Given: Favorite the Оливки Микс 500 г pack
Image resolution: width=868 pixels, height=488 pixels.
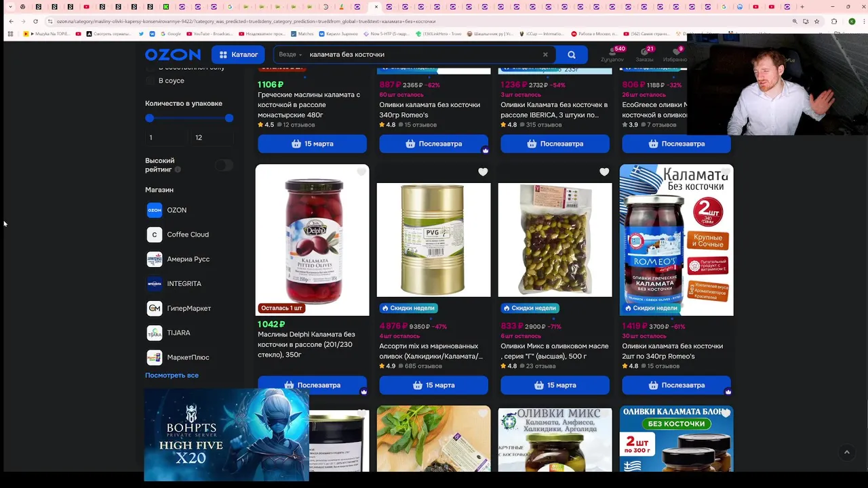Looking at the screenshot, I should [x=604, y=172].
